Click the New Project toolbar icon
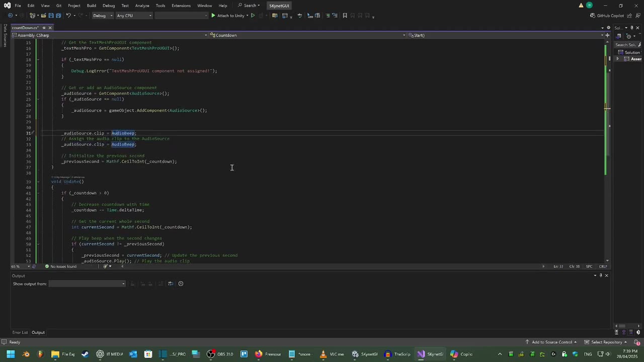This screenshot has height=362, width=644. [x=32, y=16]
